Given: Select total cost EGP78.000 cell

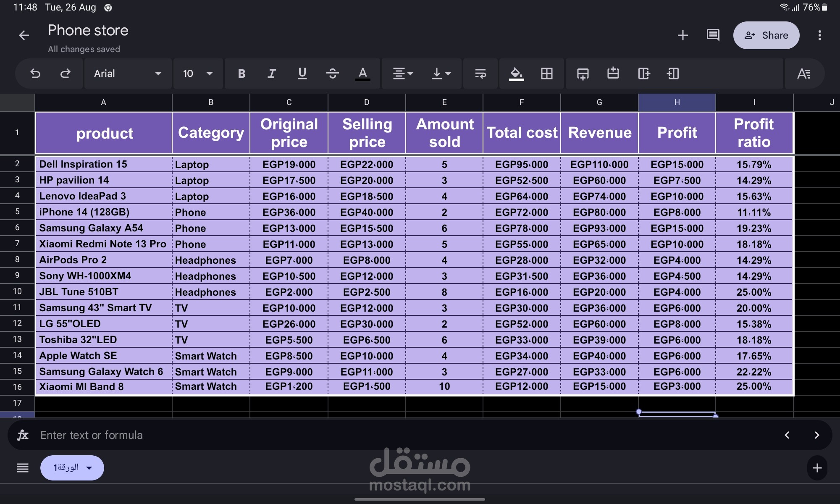Looking at the screenshot, I should 522,228.
